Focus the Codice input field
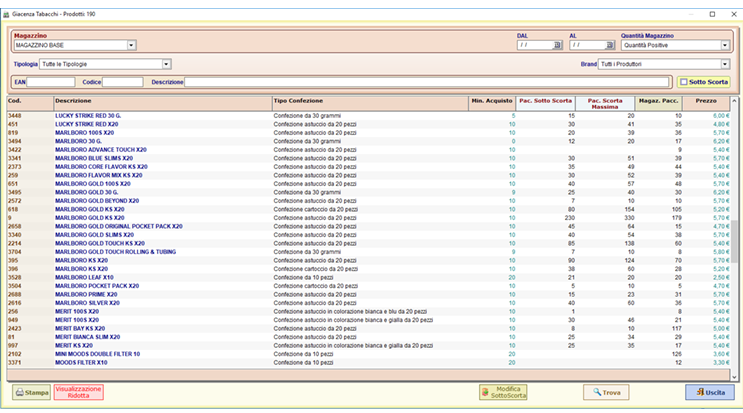The height and width of the screenshot is (413, 743). pyautogui.click(x=122, y=82)
